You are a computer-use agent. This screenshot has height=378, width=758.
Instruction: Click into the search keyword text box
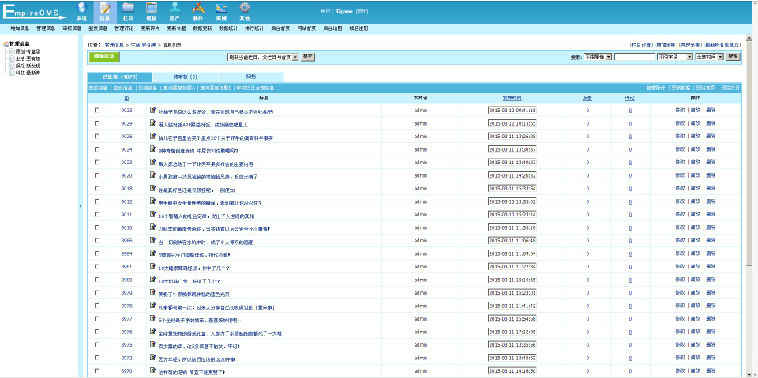tap(634, 57)
